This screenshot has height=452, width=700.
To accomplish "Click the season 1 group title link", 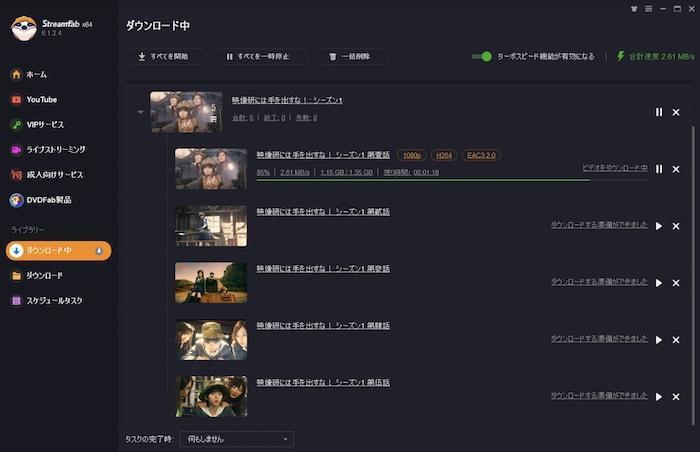I will [x=287, y=100].
